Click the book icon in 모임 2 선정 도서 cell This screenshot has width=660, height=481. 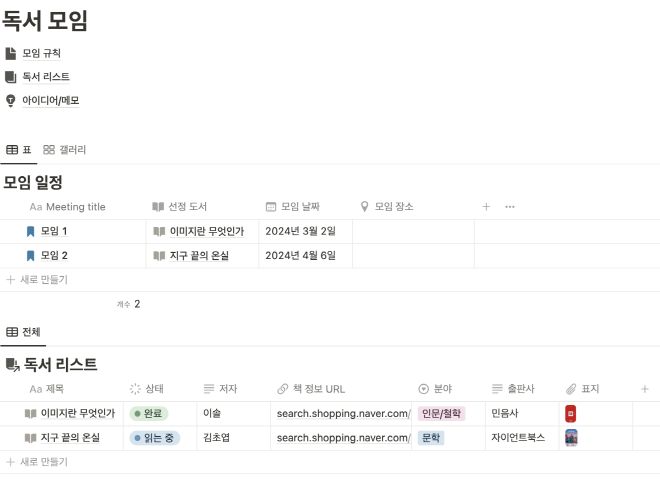click(x=159, y=256)
